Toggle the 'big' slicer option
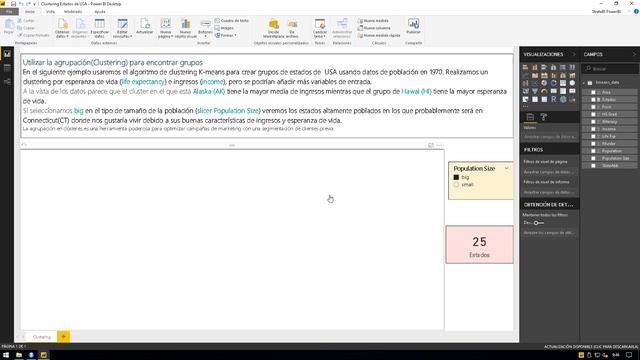Screen dimensions: 640x360 tap(456, 177)
